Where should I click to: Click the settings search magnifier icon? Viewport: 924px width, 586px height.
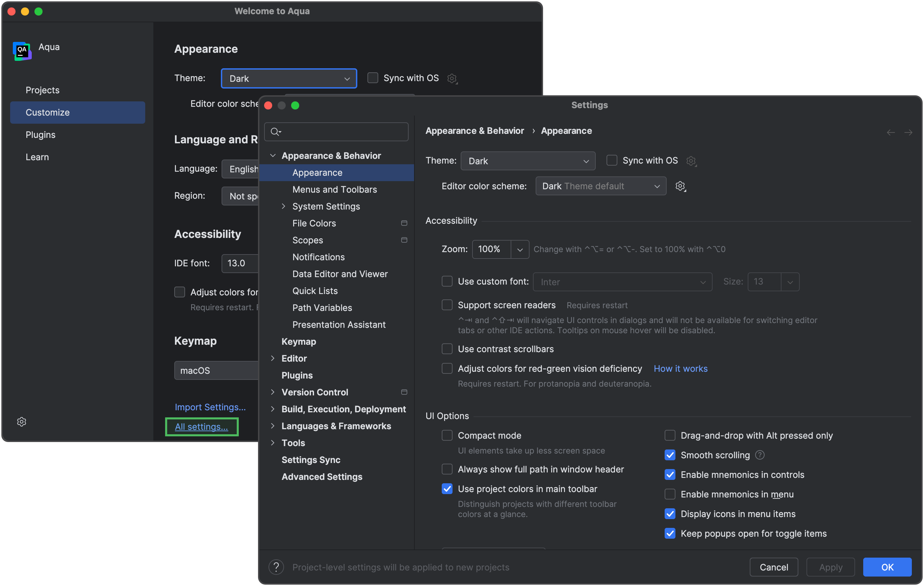coord(276,132)
